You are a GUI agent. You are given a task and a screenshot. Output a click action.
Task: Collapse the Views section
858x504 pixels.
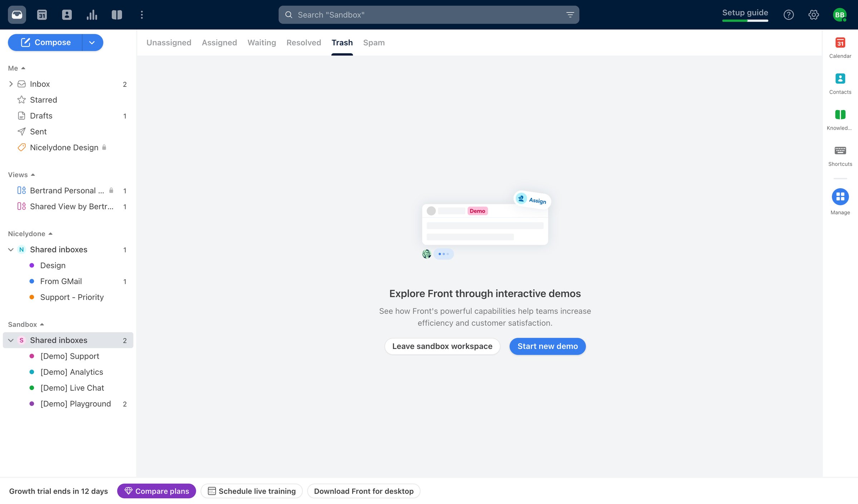pyautogui.click(x=21, y=175)
